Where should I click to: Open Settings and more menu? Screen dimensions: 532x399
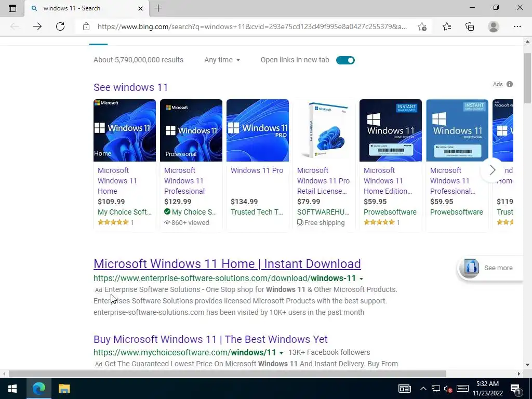tap(517, 26)
